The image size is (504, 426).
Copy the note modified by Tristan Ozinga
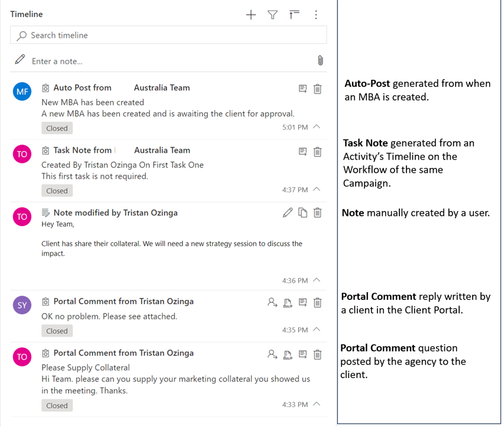tap(303, 212)
